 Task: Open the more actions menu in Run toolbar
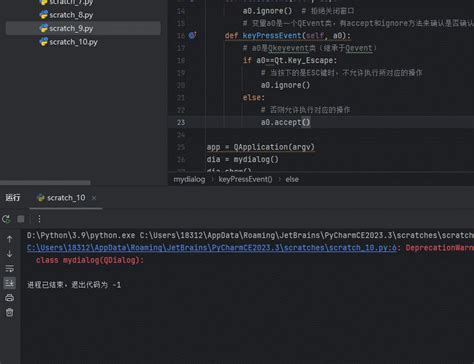pyautogui.click(x=39, y=219)
